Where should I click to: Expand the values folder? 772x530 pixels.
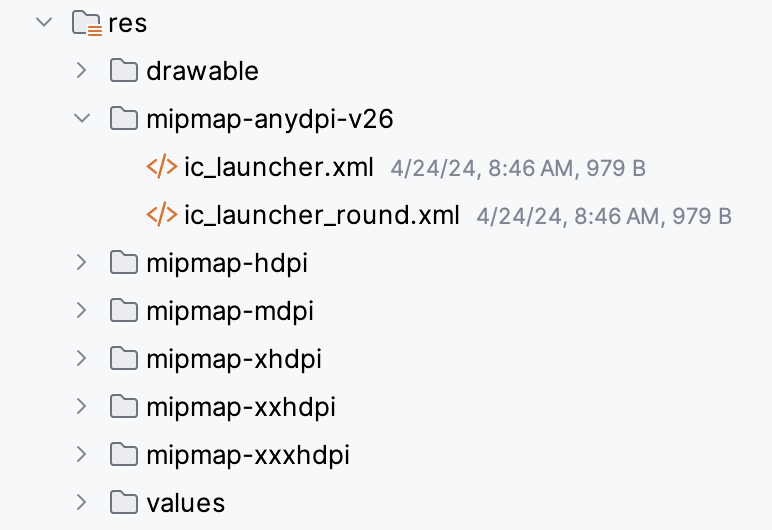pos(82,502)
